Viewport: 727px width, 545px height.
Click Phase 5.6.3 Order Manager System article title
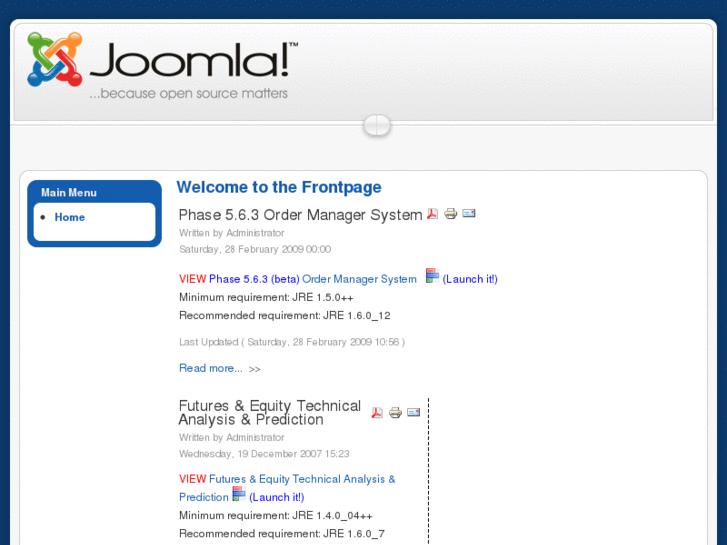coord(300,215)
